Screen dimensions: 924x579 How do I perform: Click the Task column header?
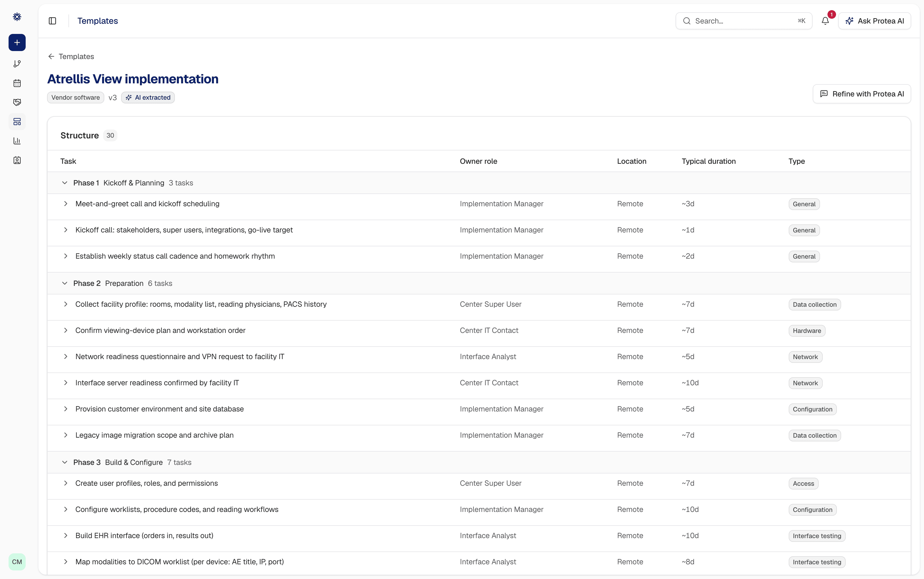tap(68, 161)
